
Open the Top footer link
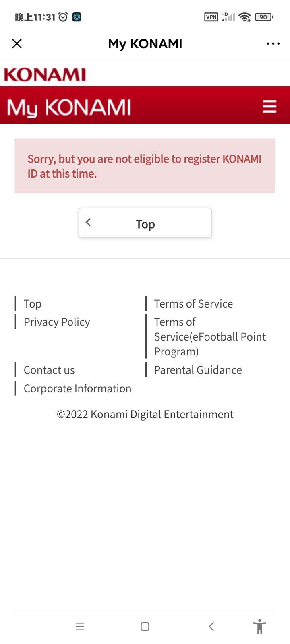[x=33, y=304]
